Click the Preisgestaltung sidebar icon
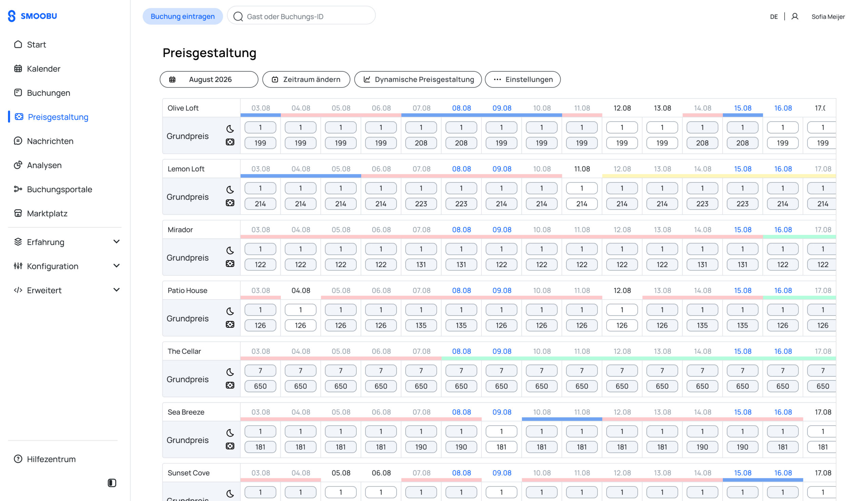Screen dimensions: 868x501 [x=19, y=117]
